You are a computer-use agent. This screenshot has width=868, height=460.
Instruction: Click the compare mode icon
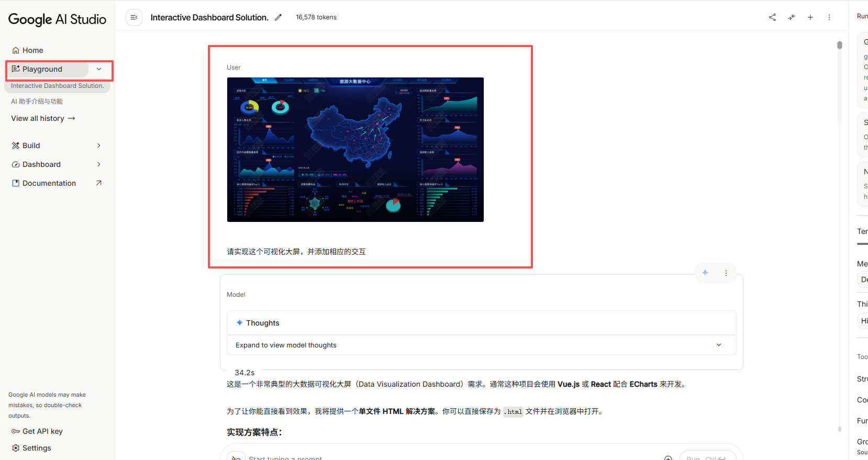[791, 17]
